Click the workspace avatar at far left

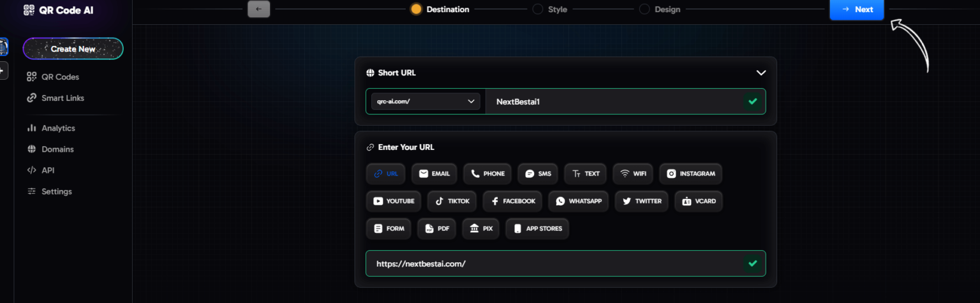3,47
